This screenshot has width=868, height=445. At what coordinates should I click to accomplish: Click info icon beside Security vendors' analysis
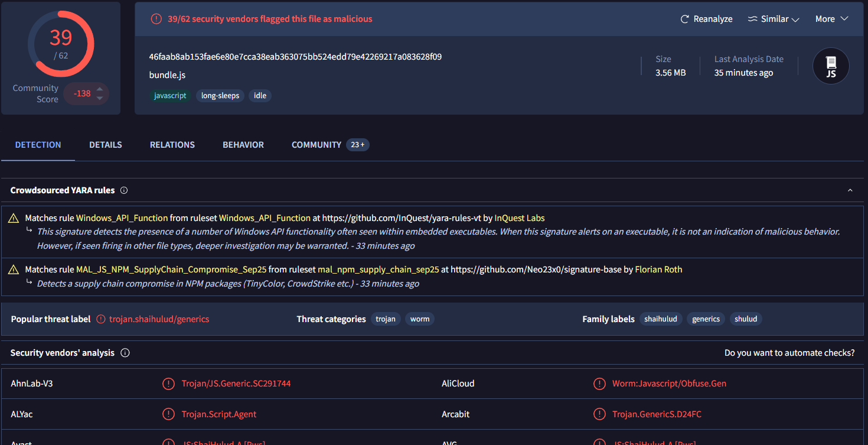125,353
